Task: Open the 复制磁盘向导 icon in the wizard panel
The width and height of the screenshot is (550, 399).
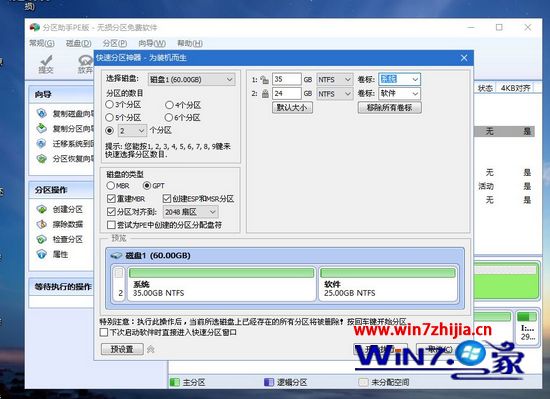Action: (x=41, y=113)
